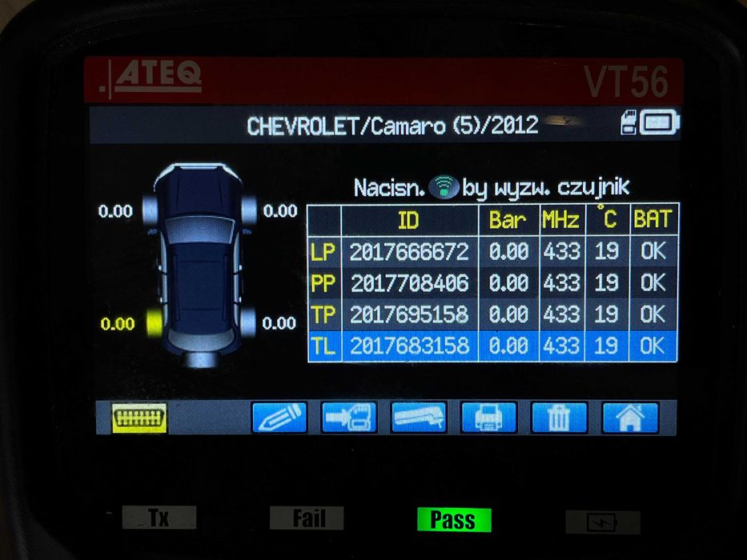Click the ATEQ logo
The width and height of the screenshot is (747, 560).
tap(151, 78)
